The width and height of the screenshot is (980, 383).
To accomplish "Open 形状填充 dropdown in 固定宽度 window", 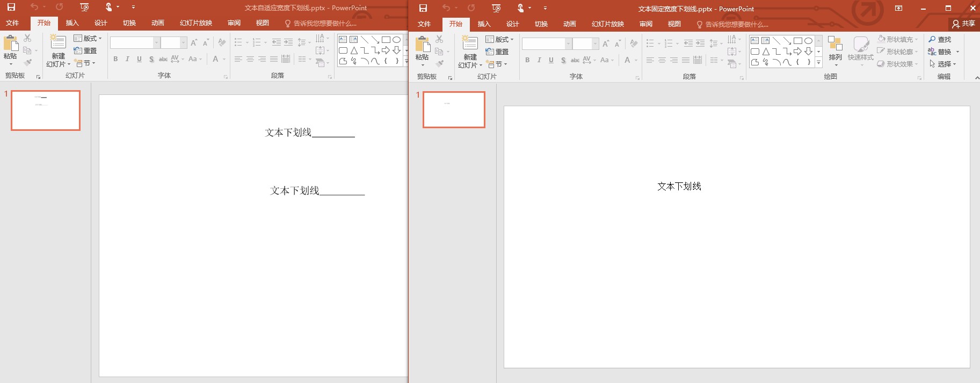I will click(x=916, y=39).
